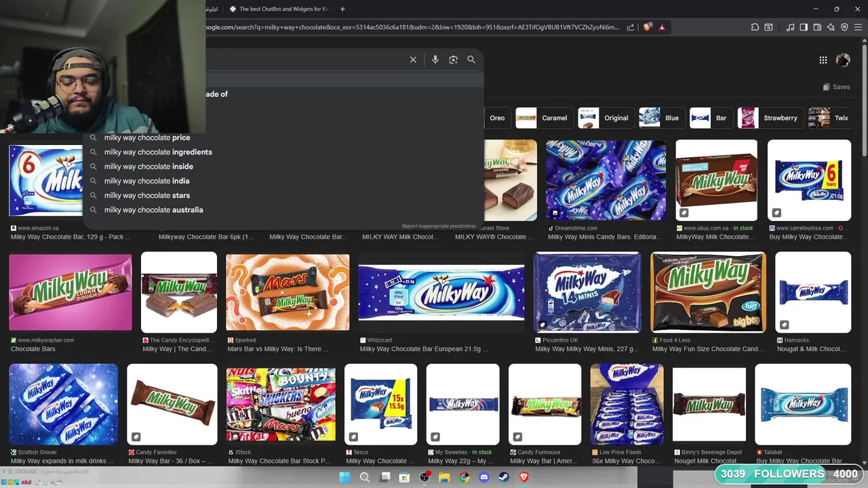This screenshot has height=488, width=868.
Task: Open the Saves collection link
Action: coord(836,87)
